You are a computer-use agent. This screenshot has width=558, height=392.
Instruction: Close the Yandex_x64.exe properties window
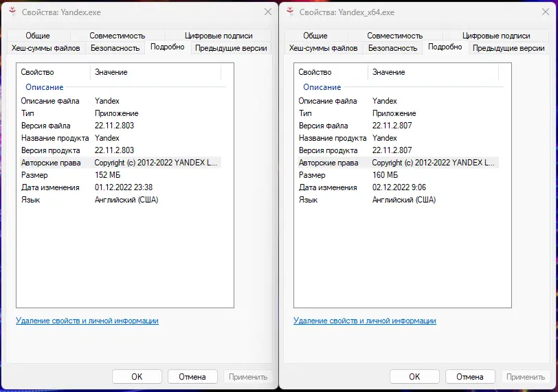tap(545, 12)
